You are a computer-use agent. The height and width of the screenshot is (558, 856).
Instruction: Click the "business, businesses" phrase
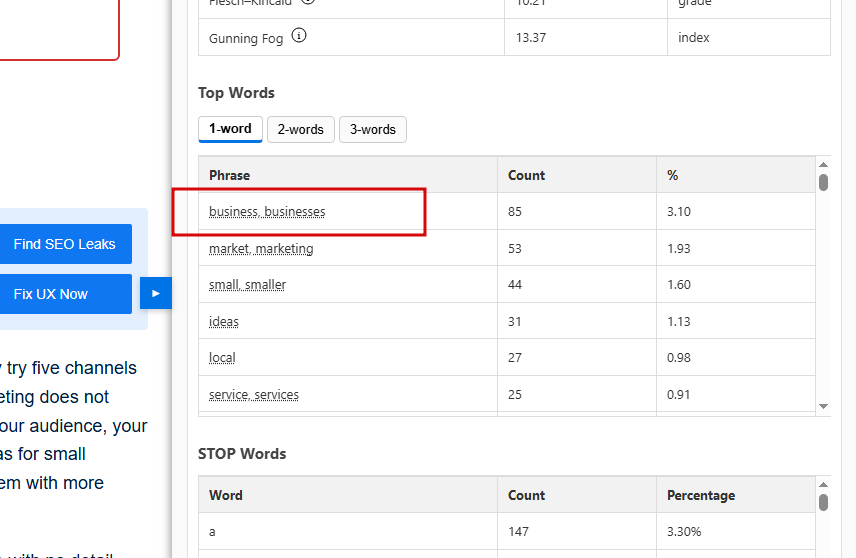tap(267, 212)
